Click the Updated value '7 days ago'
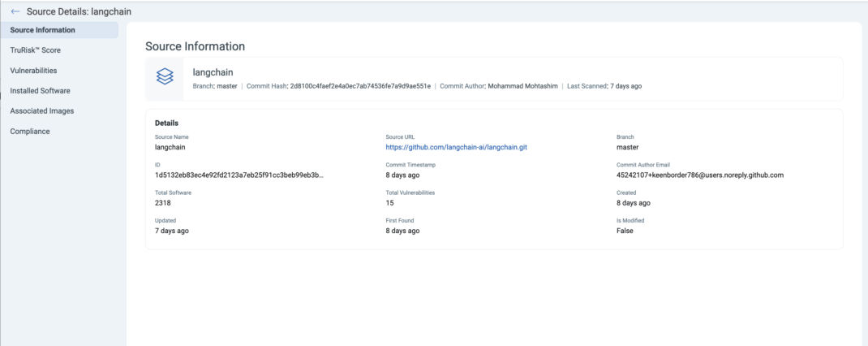The height and width of the screenshot is (346, 868). coord(172,231)
